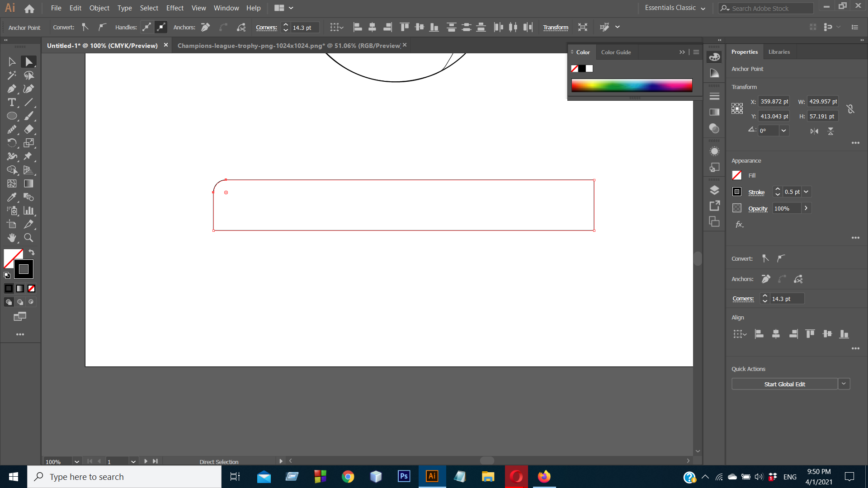Select the Hand tool
Viewport: 868px width, 488px height.
click(12, 238)
